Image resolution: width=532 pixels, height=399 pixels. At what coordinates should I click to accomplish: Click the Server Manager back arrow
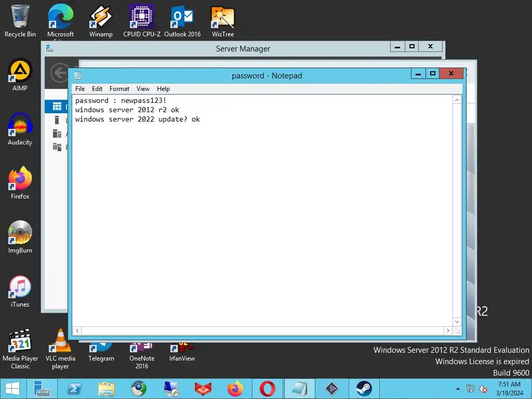coord(59,73)
